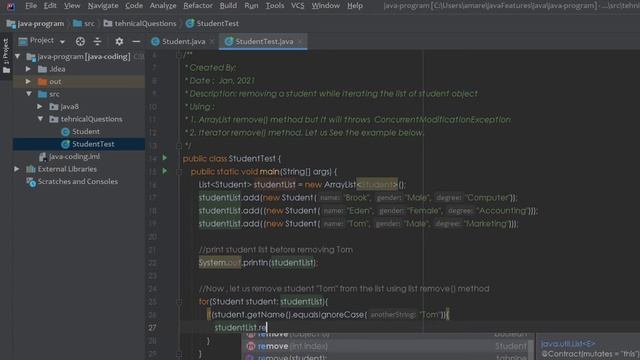
Task: Hide the Project tool window
Action: coord(136,41)
